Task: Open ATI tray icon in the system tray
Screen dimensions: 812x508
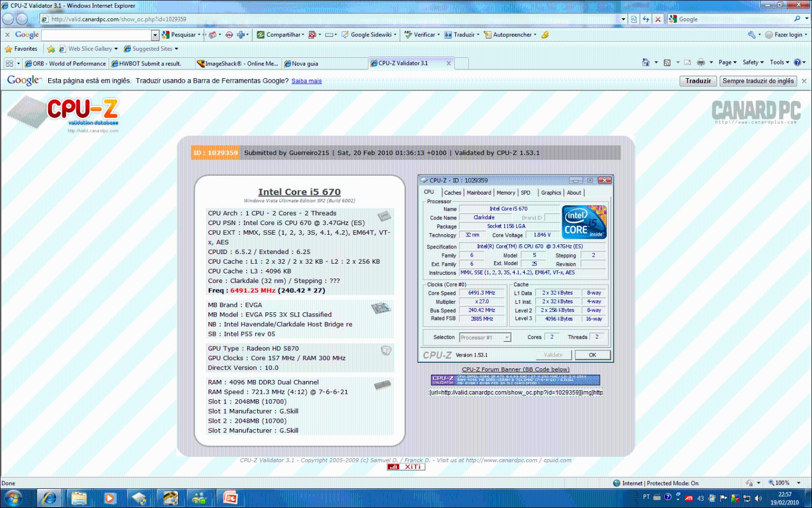Action: coord(689,498)
